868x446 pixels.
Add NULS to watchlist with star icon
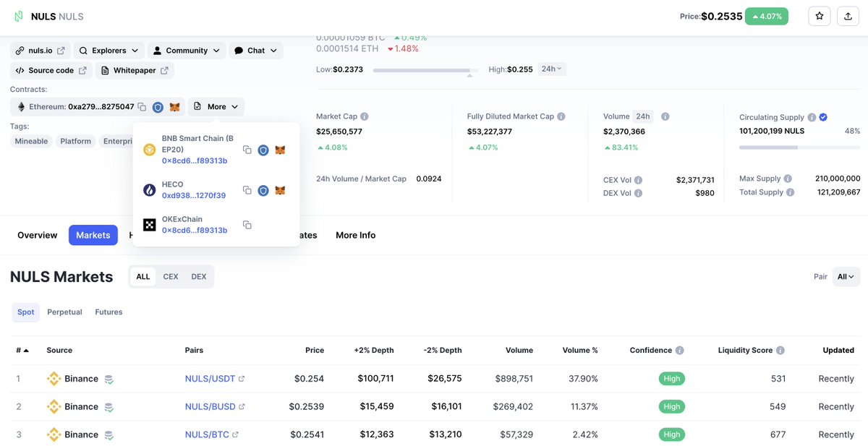[820, 16]
